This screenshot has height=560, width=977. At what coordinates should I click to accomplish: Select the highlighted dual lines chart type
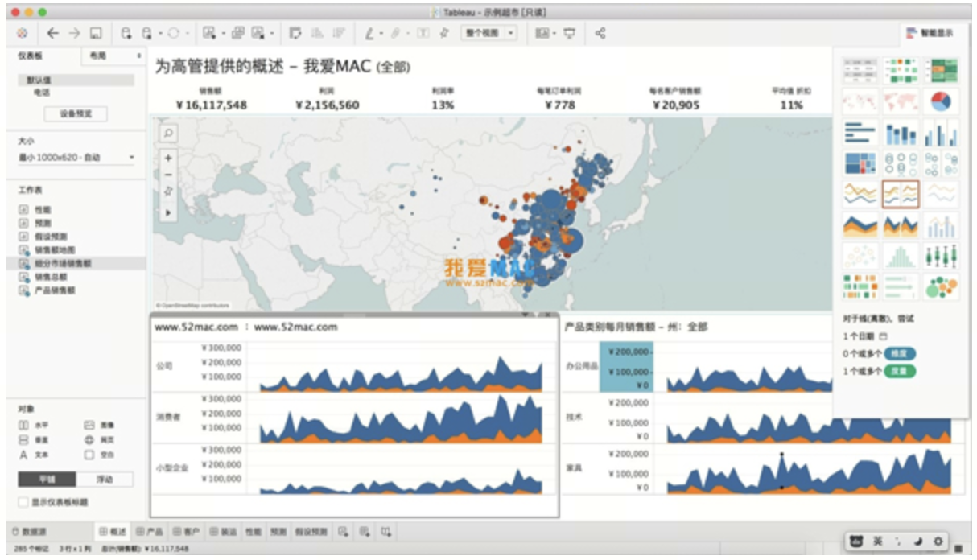pyautogui.click(x=901, y=193)
